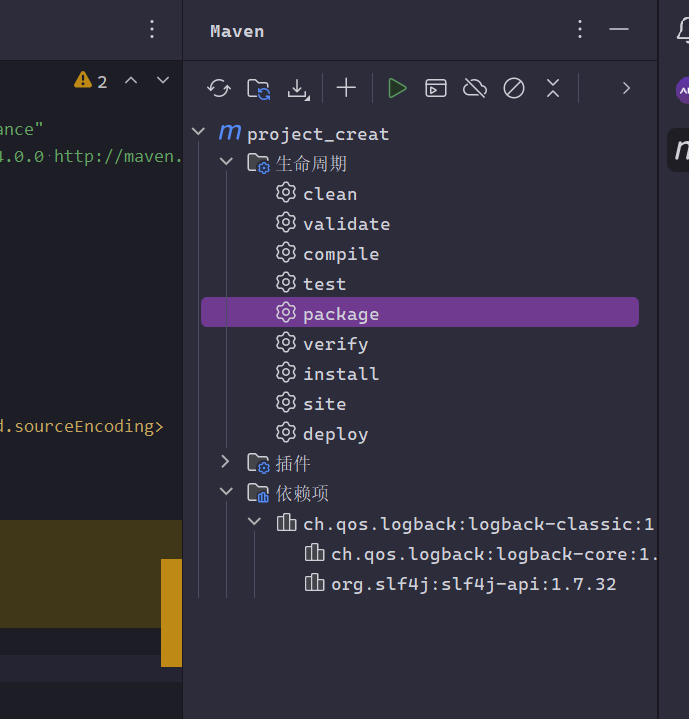Minimize the Maven tool window
The width and height of the screenshot is (689, 719).
point(619,29)
